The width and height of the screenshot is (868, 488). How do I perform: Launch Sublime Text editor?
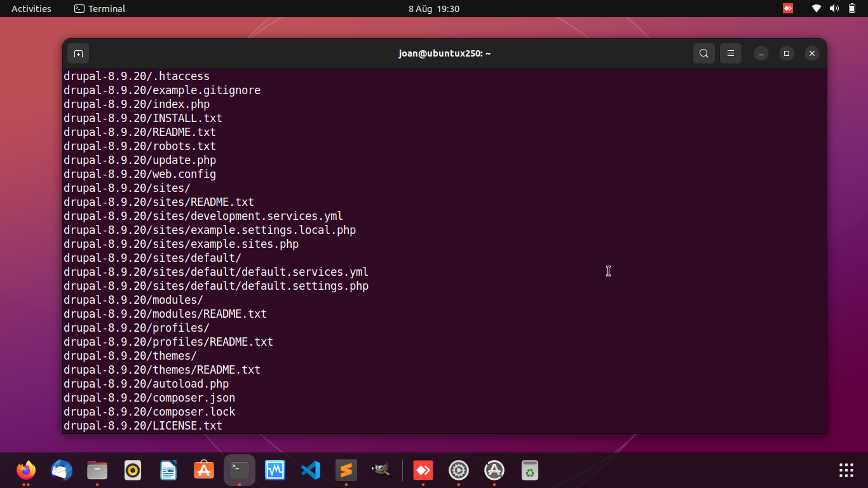click(x=346, y=470)
